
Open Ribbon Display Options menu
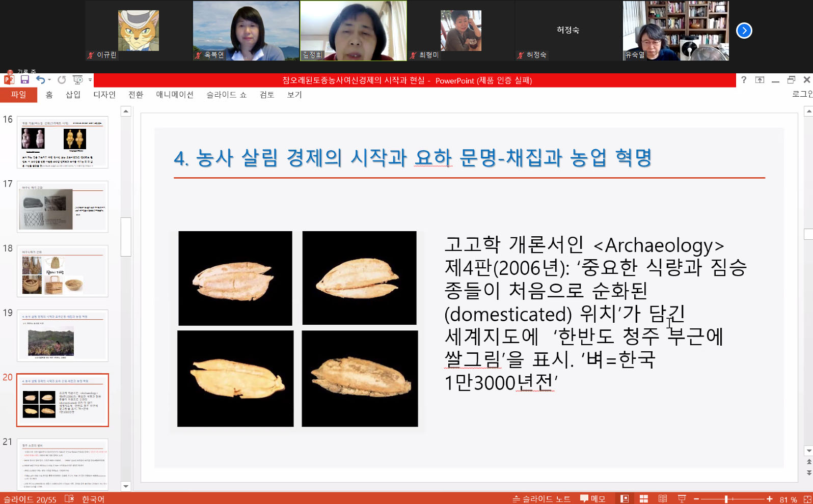point(760,79)
